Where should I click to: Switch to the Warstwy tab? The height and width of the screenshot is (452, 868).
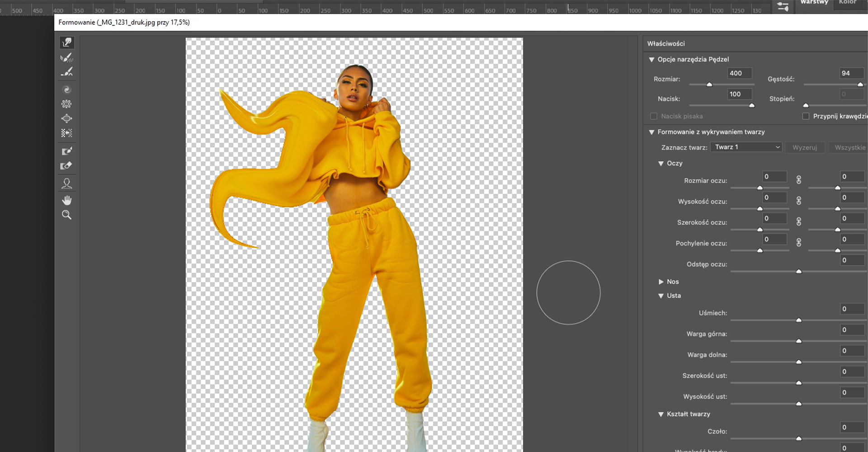pos(814,3)
